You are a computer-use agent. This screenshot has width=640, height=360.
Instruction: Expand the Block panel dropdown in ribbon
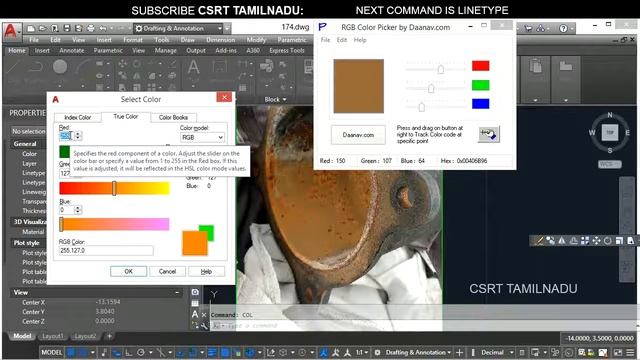(276, 99)
